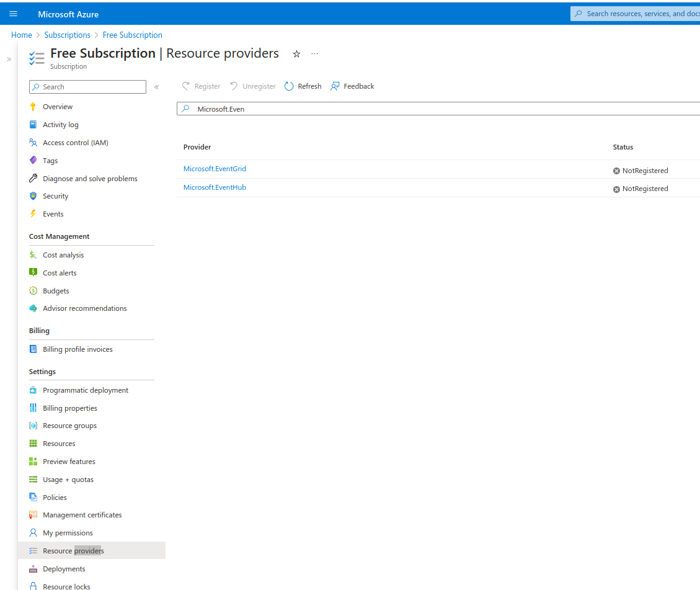Open the Microsoft.EventHub provider link
The width and height of the screenshot is (700, 590).
pyautogui.click(x=215, y=187)
